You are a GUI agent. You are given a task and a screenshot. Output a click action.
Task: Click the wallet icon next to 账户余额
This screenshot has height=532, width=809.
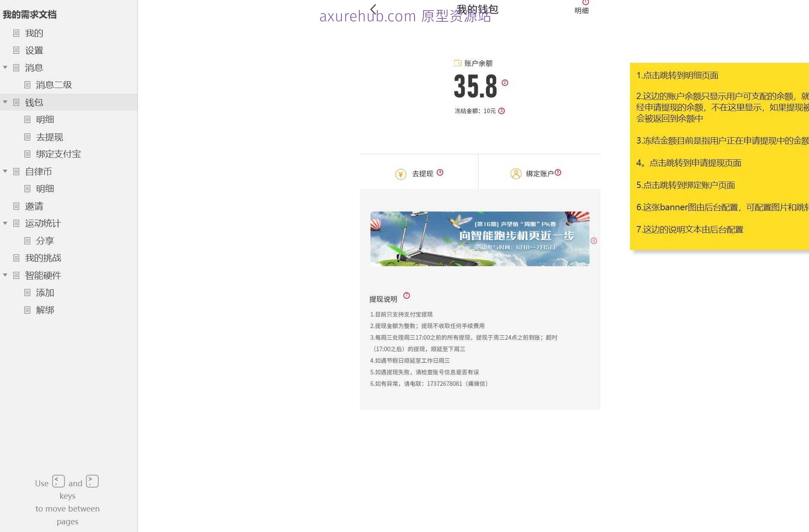pos(458,63)
